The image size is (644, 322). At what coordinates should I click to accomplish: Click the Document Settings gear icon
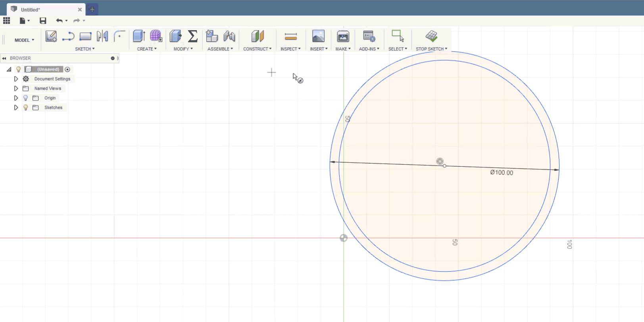pos(26,79)
